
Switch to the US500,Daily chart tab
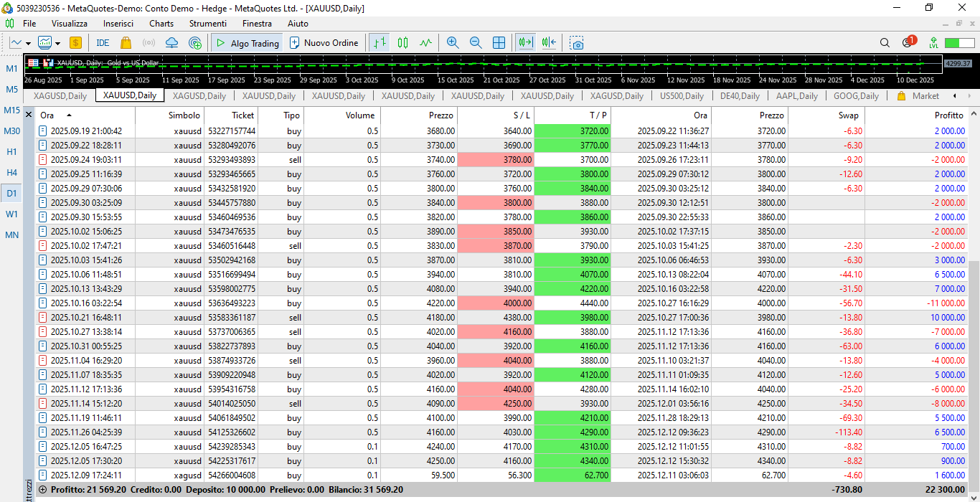click(x=682, y=95)
